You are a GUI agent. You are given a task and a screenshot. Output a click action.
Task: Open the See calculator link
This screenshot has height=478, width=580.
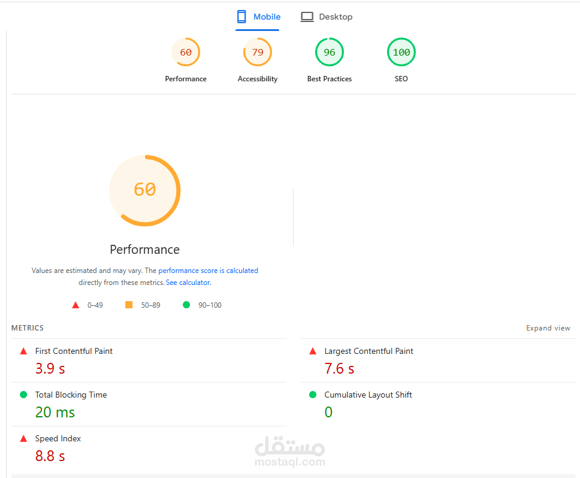[189, 283]
